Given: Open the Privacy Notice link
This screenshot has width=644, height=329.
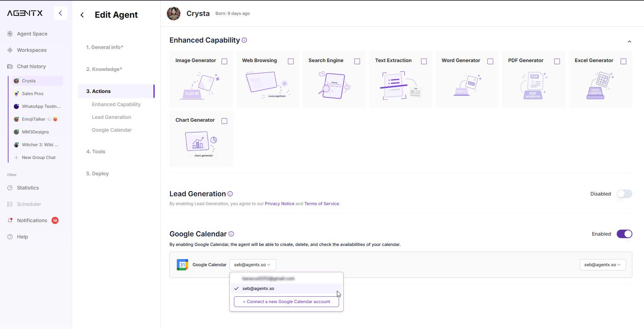Looking at the screenshot, I should pyautogui.click(x=279, y=204).
